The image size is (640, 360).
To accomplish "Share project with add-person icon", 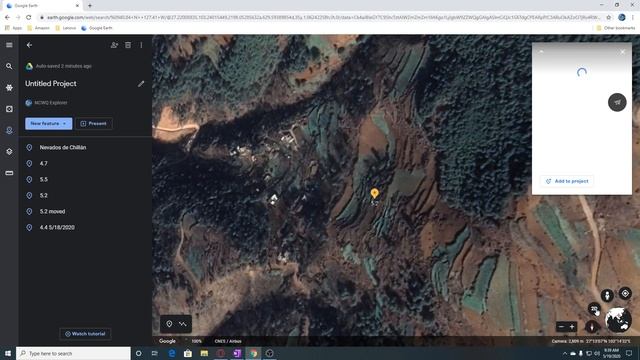I will click(114, 45).
